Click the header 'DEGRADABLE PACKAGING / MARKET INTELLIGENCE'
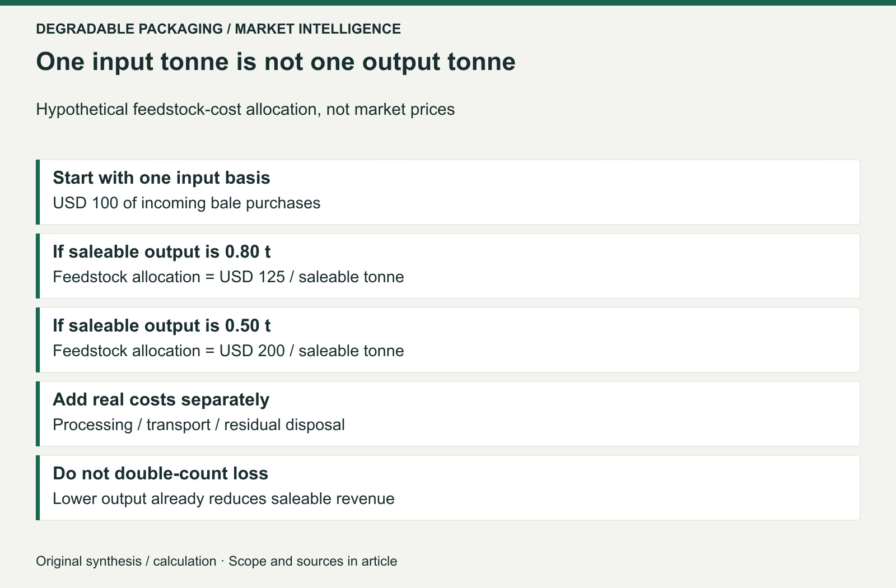Image resolution: width=896 pixels, height=588 pixels. coord(218,29)
